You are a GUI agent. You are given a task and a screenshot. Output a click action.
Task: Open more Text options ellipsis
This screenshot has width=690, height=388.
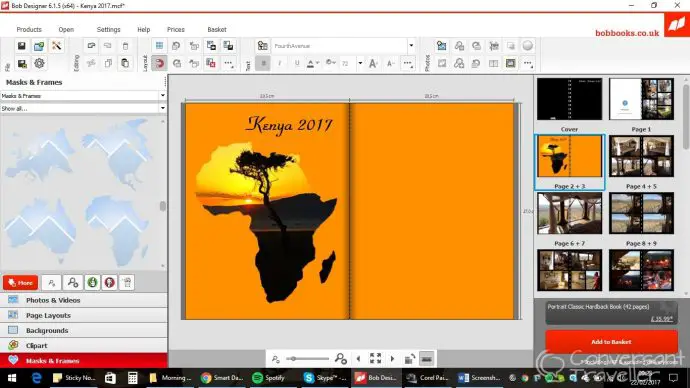408,63
